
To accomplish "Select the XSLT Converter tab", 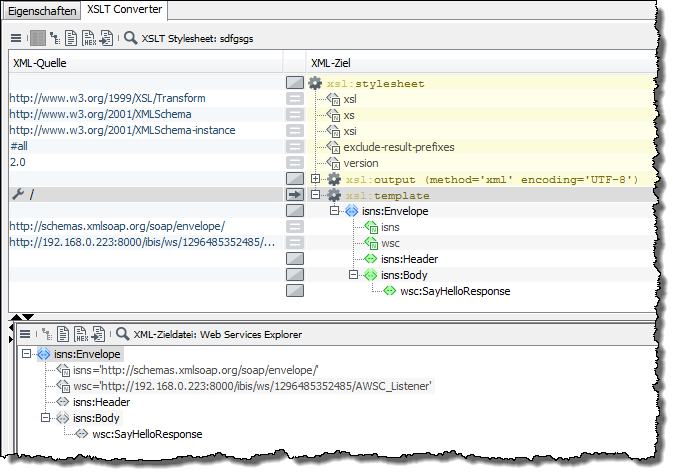I will (125, 10).
